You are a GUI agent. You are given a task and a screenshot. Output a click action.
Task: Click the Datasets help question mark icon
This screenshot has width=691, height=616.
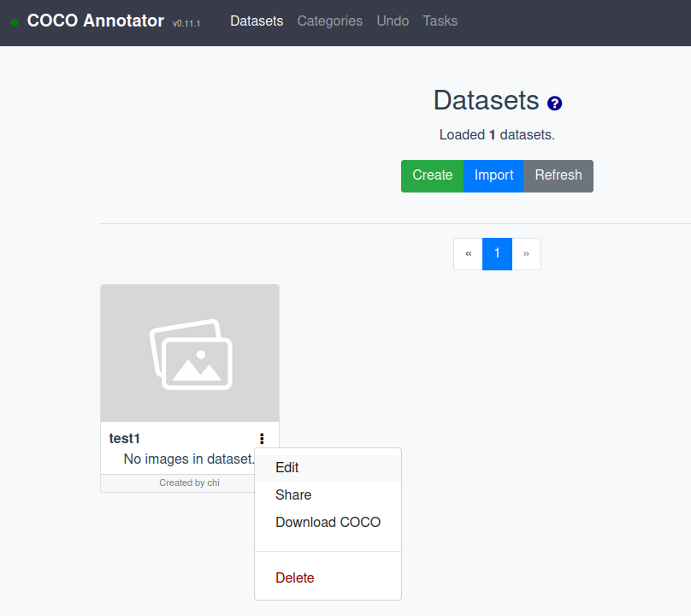click(x=554, y=104)
